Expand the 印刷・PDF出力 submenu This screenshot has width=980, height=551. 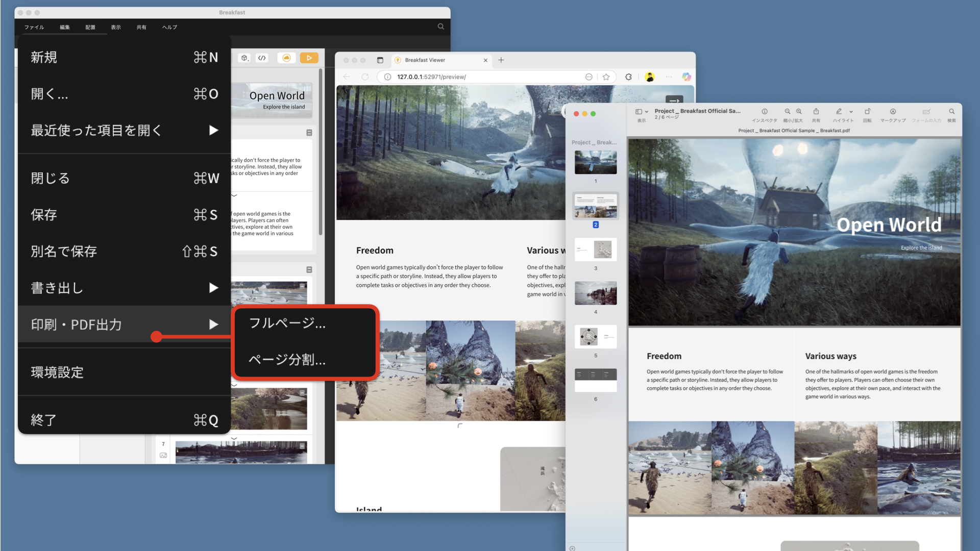pos(124,324)
